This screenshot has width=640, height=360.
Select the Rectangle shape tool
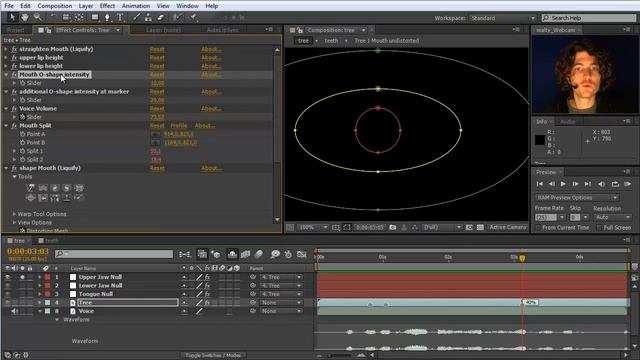pyautogui.click(x=95, y=17)
